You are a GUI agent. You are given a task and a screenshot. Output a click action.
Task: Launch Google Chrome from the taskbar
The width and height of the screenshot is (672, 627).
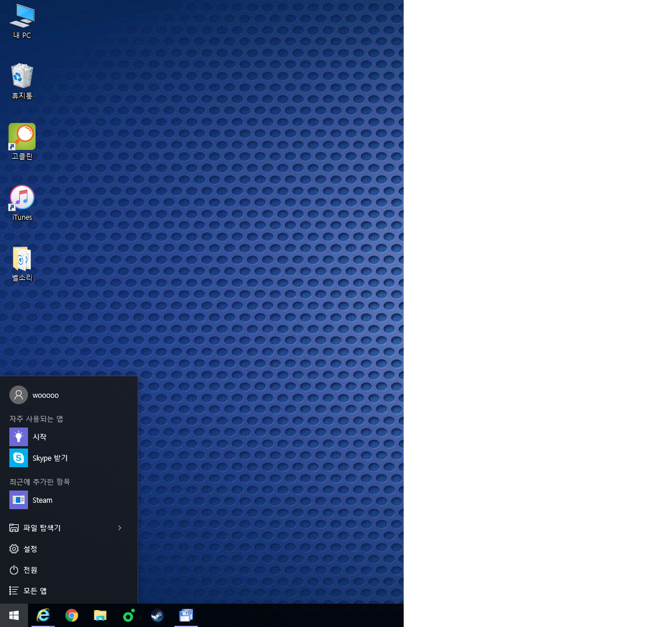[x=72, y=615]
